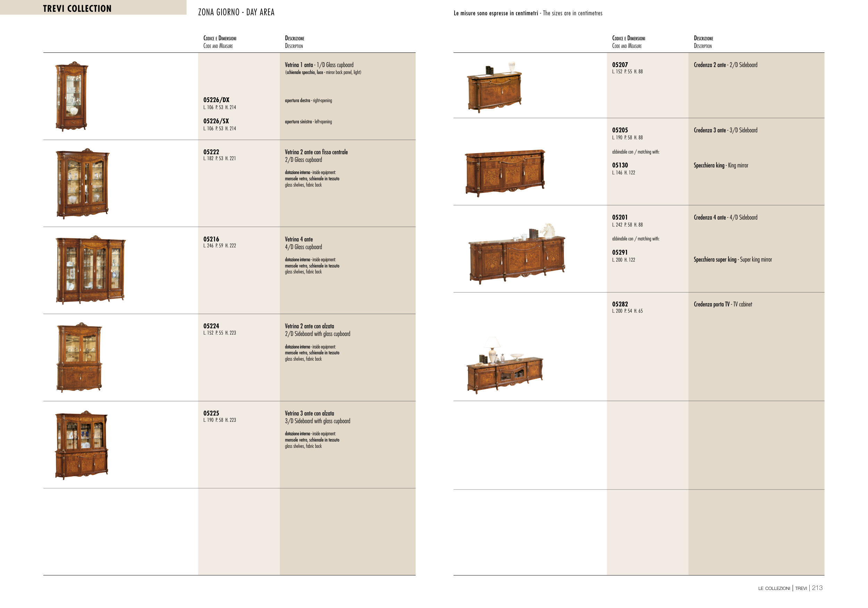
Task: Click the 05226 one-door glass cupboard image
Action: click(x=72, y=97)
